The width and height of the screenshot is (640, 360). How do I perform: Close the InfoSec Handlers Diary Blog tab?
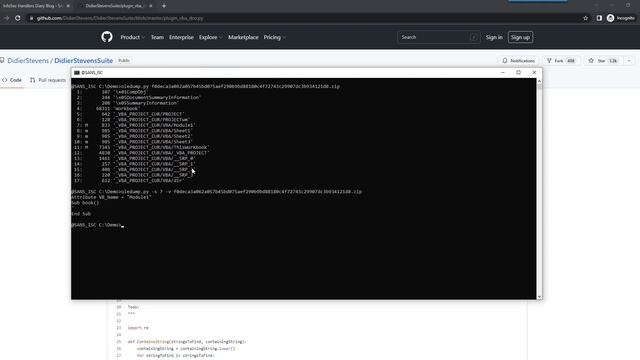[68, 6]
